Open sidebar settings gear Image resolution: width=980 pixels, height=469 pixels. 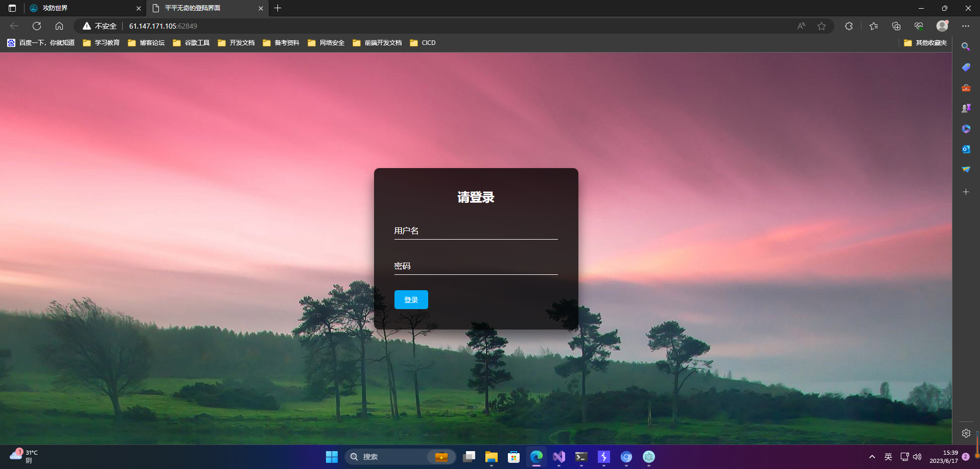[x=966, y=433]
